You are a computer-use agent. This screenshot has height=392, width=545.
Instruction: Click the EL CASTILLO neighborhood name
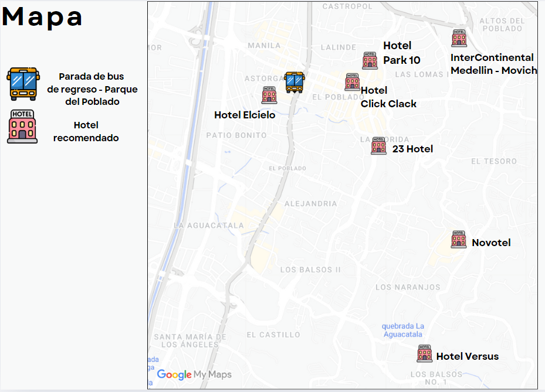tap(273, 335)
